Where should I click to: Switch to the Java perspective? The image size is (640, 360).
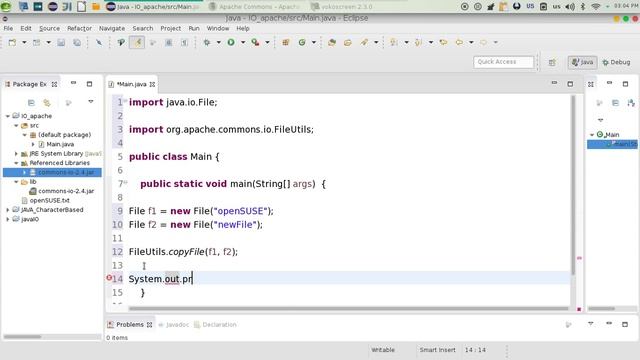click(582, 62)
